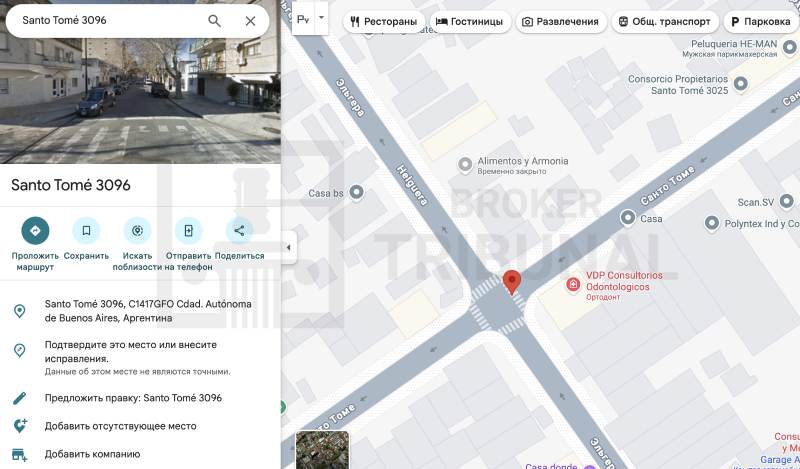
Task: Click the Santo Tomé 3096 place title
Action: [71, 185]
